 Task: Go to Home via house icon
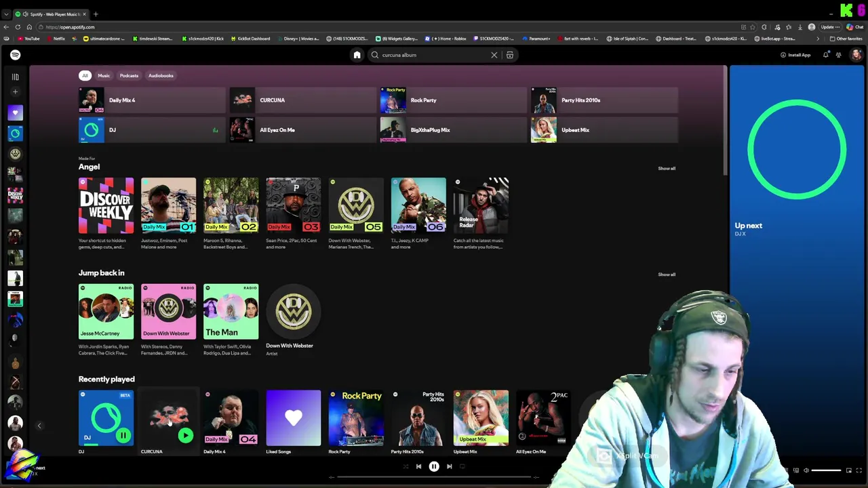click(357, 55)
